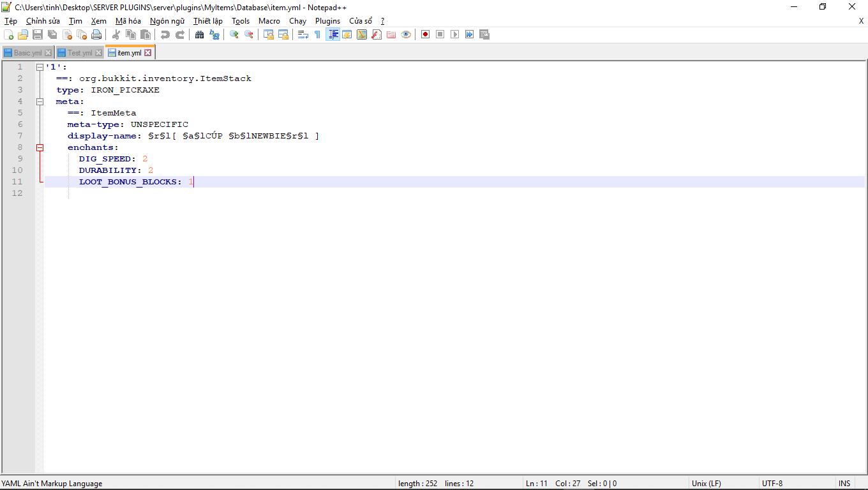Screen dimensions: 868x490
Task: Click the New file toolbar icon
Action: tap(8, 34)
